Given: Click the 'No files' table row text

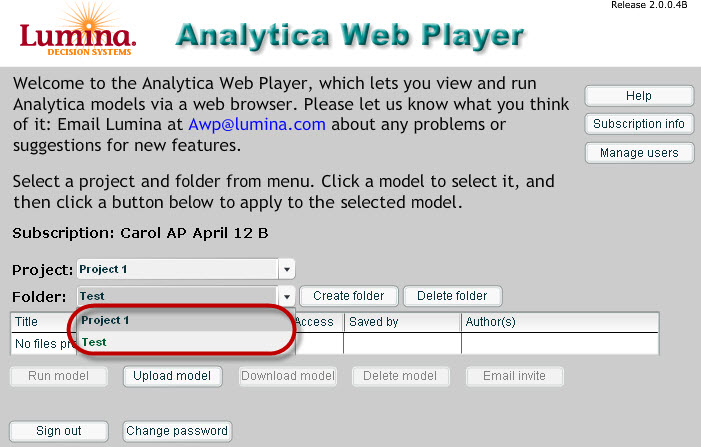Looking at the screenshot, I should (x=44, y=344).
